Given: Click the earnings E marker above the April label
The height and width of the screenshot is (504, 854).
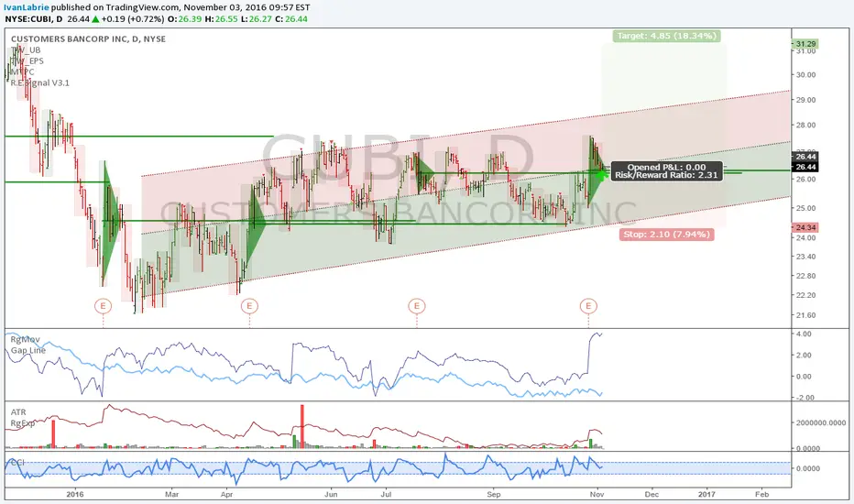Looking at the screenshot, I should click(x=249, y=306).
